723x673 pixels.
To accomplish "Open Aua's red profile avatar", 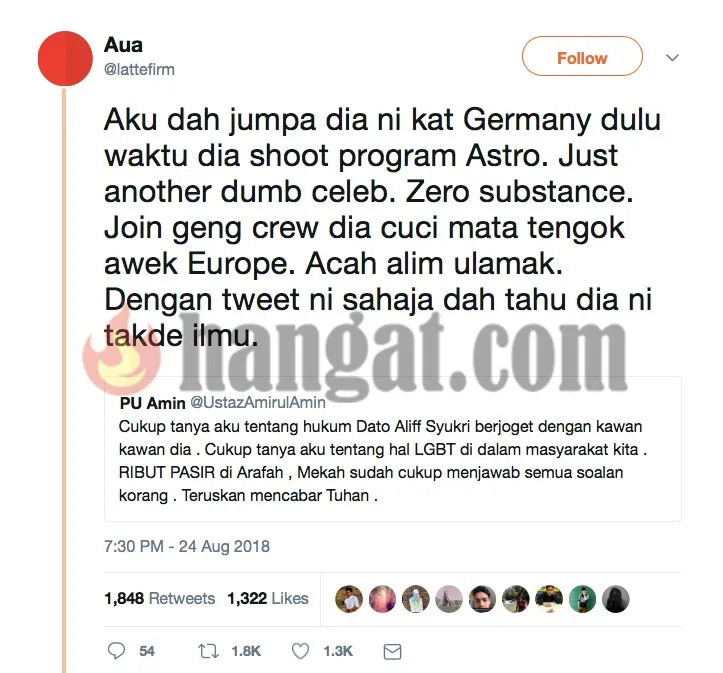I will (x=65, y=59).
